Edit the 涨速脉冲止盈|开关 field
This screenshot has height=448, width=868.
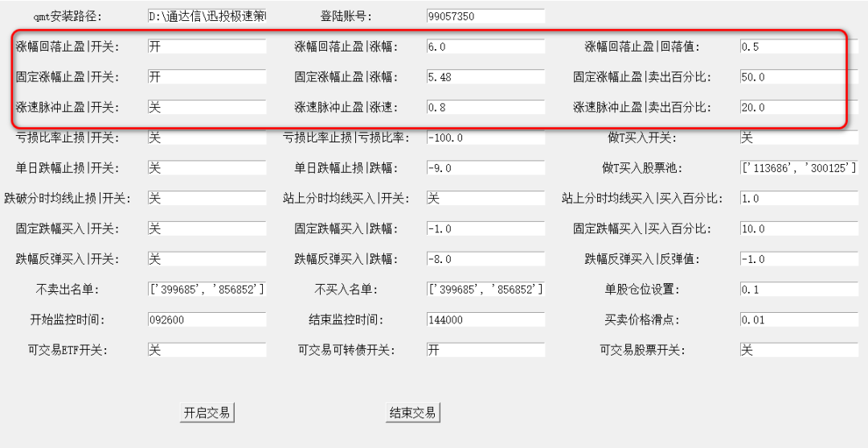(207, 108)
